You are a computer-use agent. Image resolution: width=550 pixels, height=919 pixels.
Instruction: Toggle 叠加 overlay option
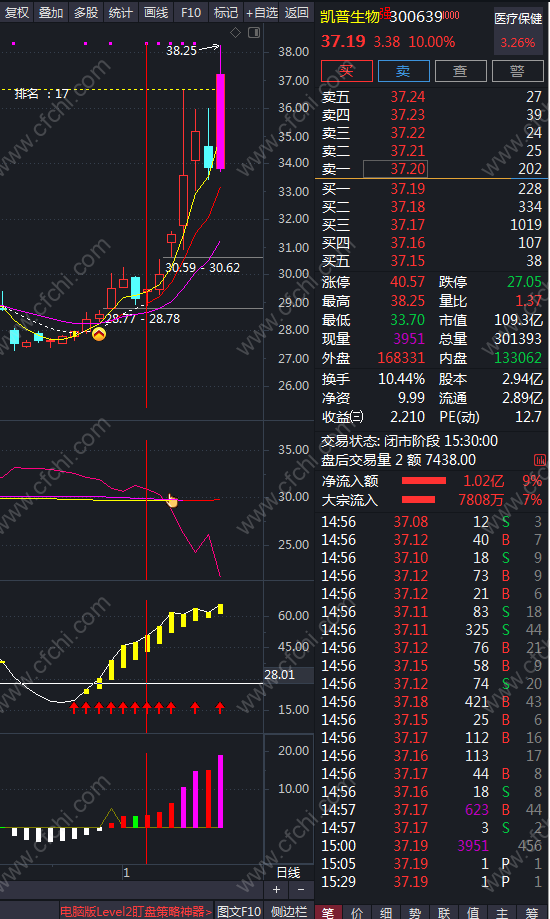(51, 12)
